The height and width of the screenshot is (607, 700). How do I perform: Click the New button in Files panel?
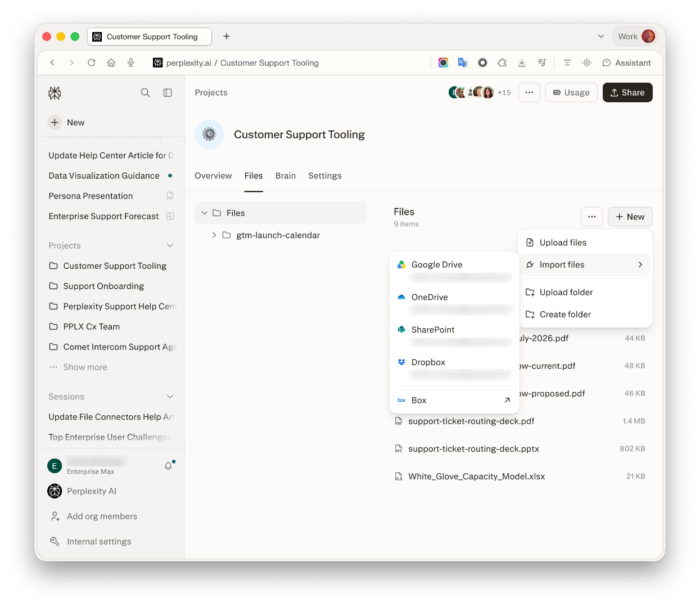tap(630, 216)
